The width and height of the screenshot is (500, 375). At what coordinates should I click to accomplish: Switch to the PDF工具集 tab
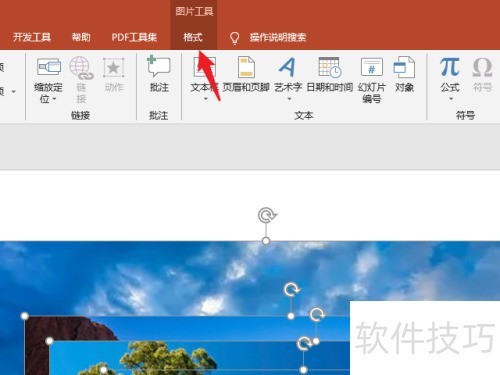click(134, 37)
